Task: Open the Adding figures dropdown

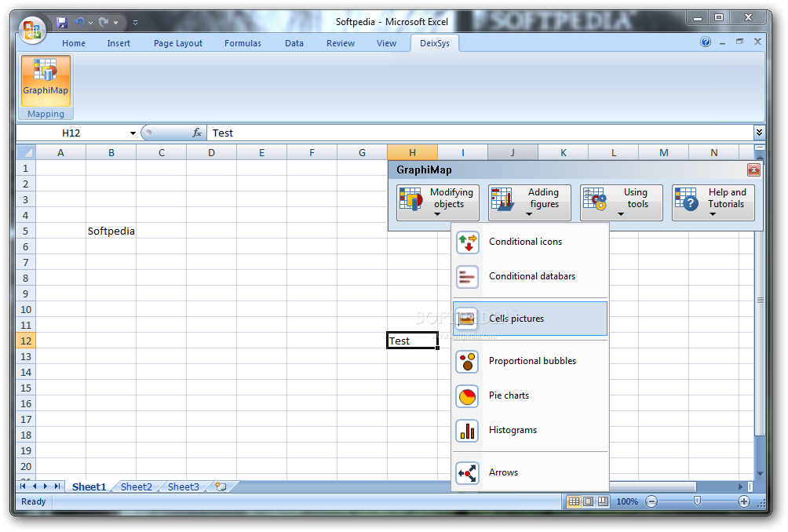Action: pos(530,203)
